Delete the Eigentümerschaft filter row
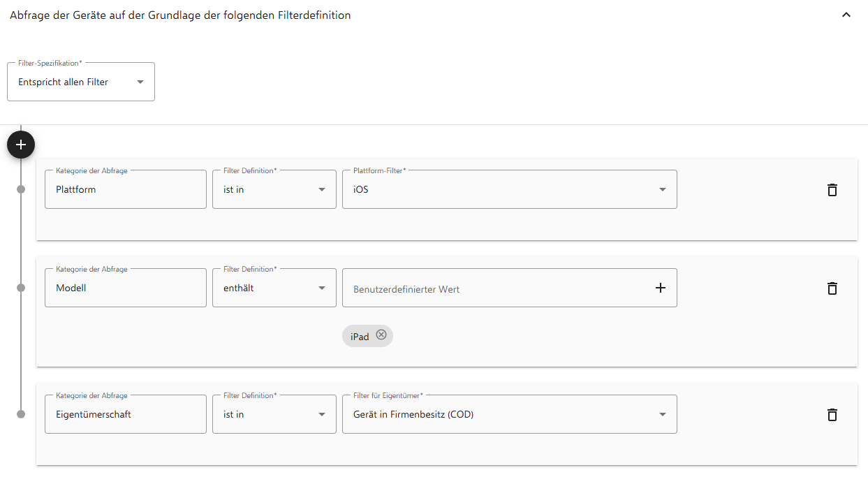This screenshot has height=477, width=868. click(832, 415)
